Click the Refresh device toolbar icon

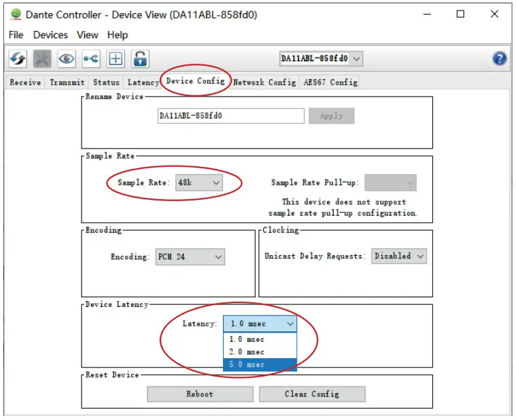point(18,59)
